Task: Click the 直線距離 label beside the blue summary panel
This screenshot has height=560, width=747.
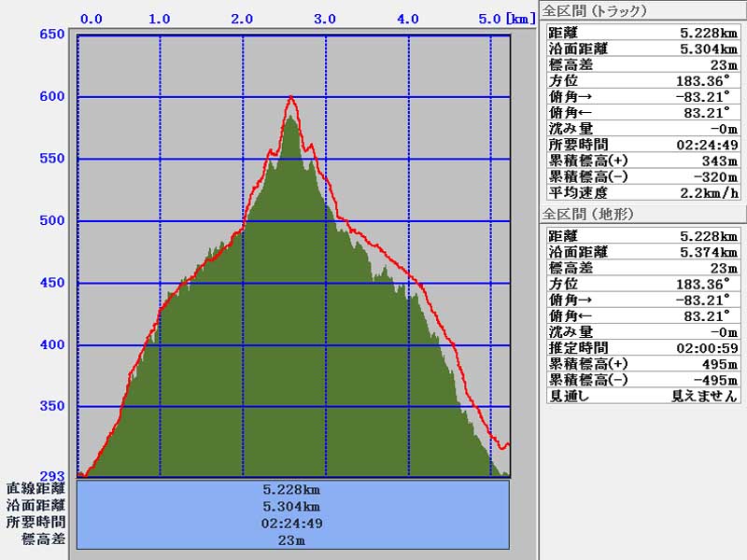Action: (35, 488)
